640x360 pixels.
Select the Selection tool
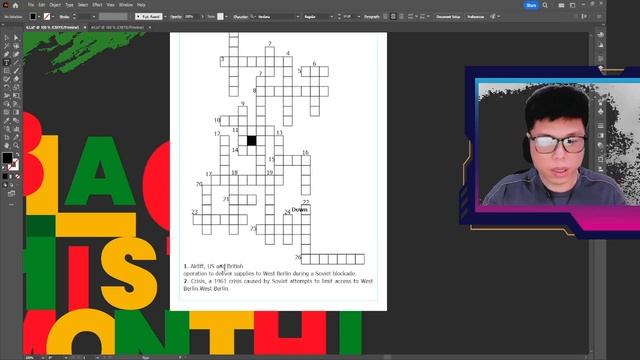tap(7, 38)
